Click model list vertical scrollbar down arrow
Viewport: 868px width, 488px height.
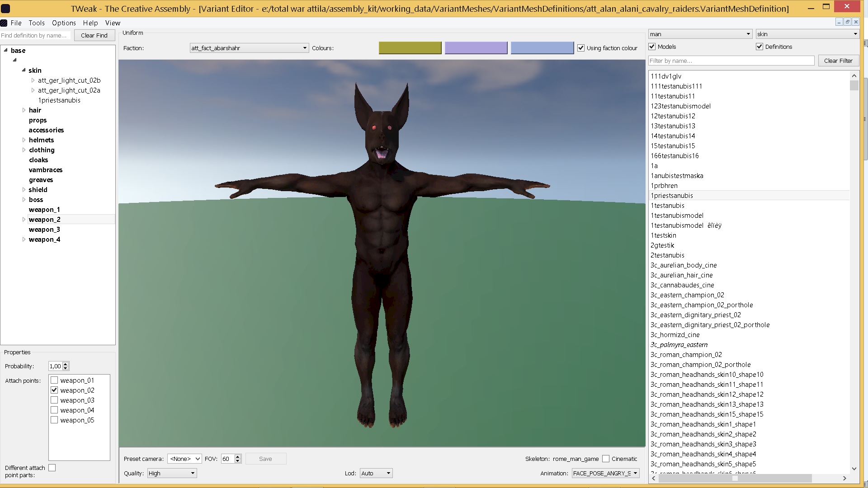pyautogui.click(x=854, y=469)
